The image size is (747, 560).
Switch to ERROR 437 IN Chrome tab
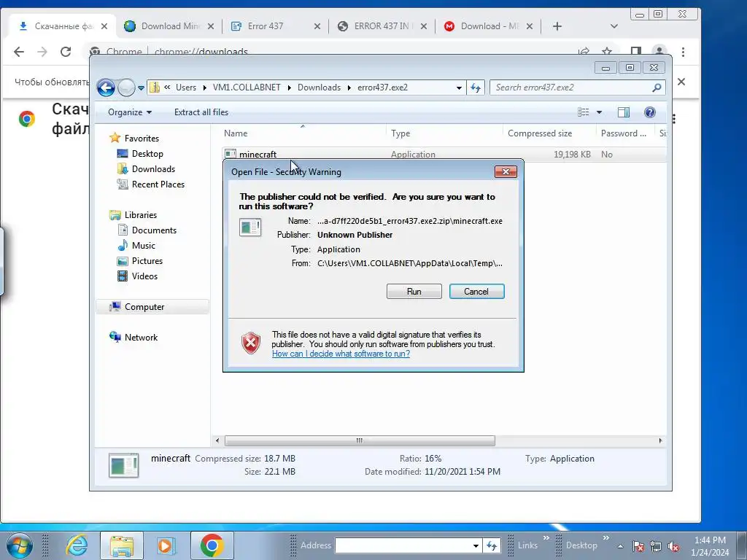[381, 26]
